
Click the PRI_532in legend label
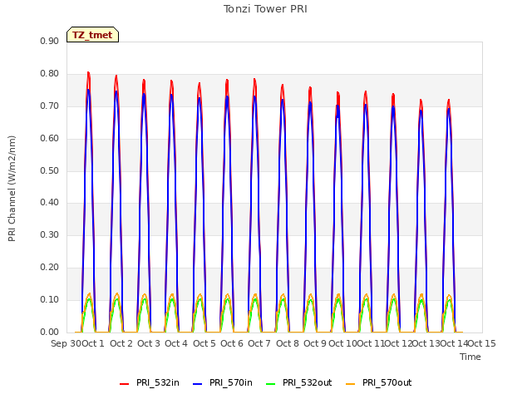(x=158, y=382)
